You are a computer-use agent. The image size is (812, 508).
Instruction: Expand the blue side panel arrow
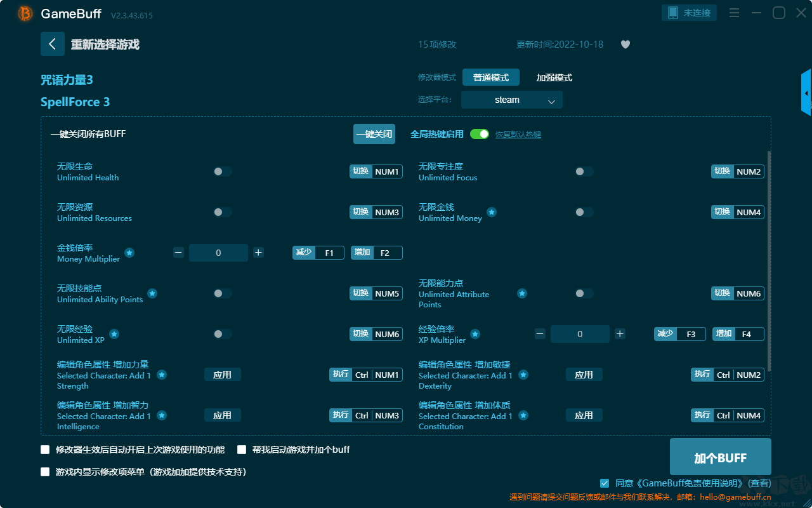click(806, 93)
